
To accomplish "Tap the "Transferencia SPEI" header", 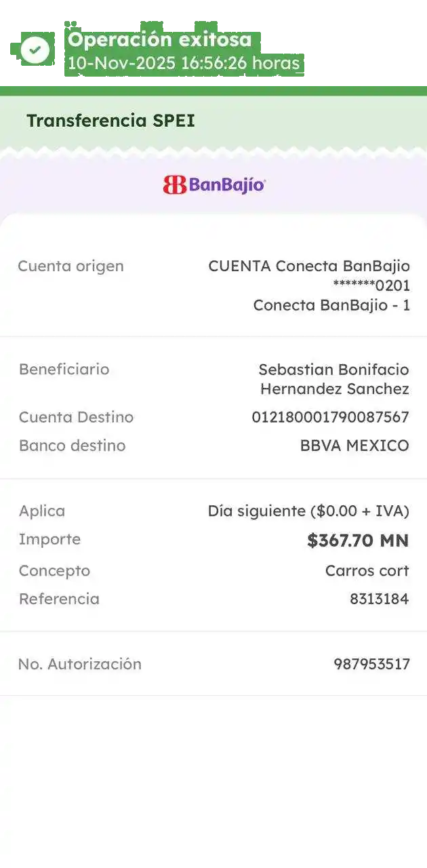I will (x=110, y=121).
